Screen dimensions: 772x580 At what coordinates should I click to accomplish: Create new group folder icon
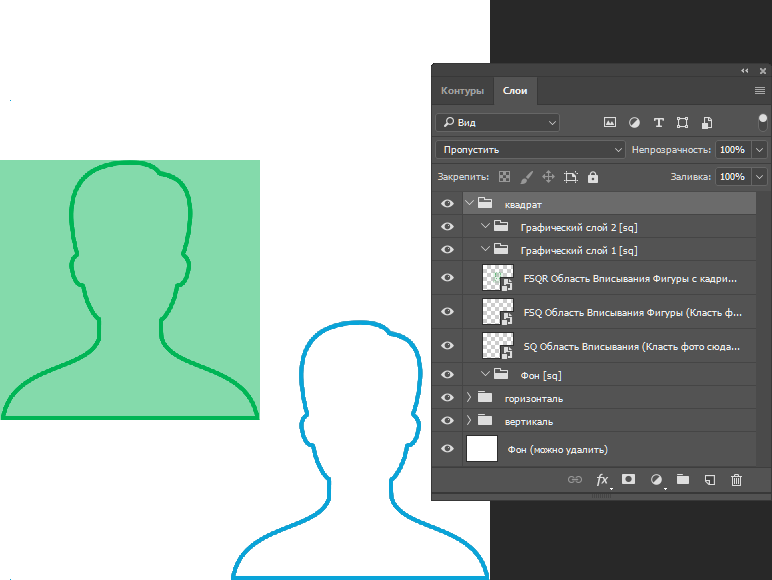683,479
